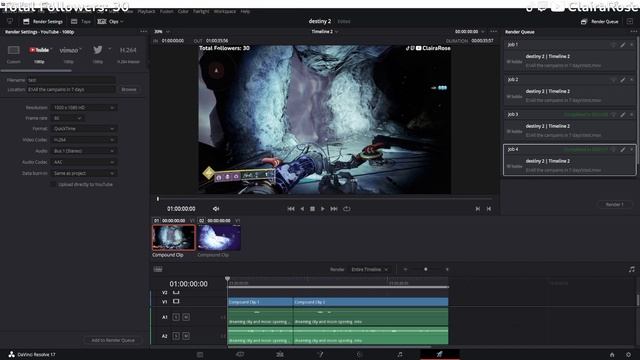Open the Edit page
This screenshot has height=360, width=640.
click(x=280, y=355)
